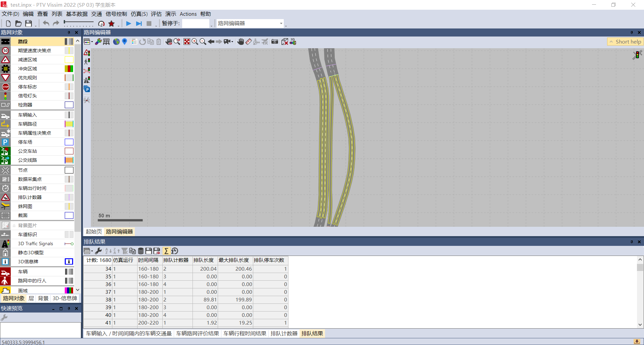
Task: Start continuous simulation with play button
Action: tap(128, 23)
